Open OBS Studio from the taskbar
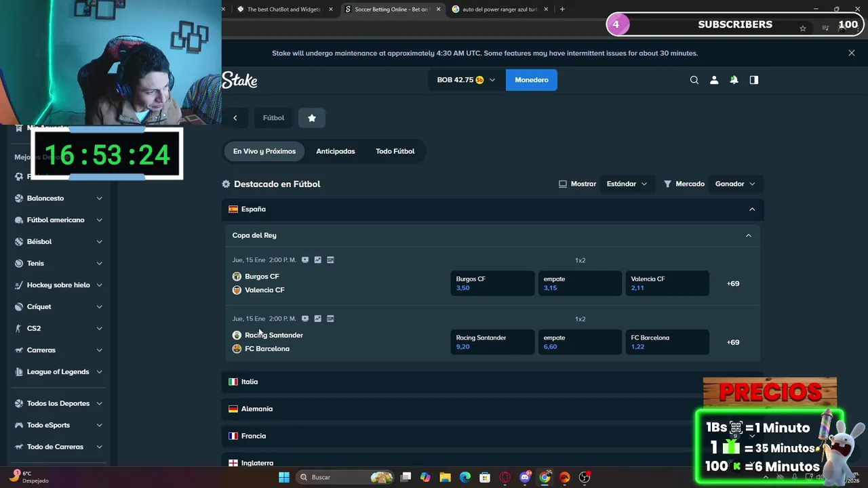Screen dimensions: 868x488 tap(585, 477)
